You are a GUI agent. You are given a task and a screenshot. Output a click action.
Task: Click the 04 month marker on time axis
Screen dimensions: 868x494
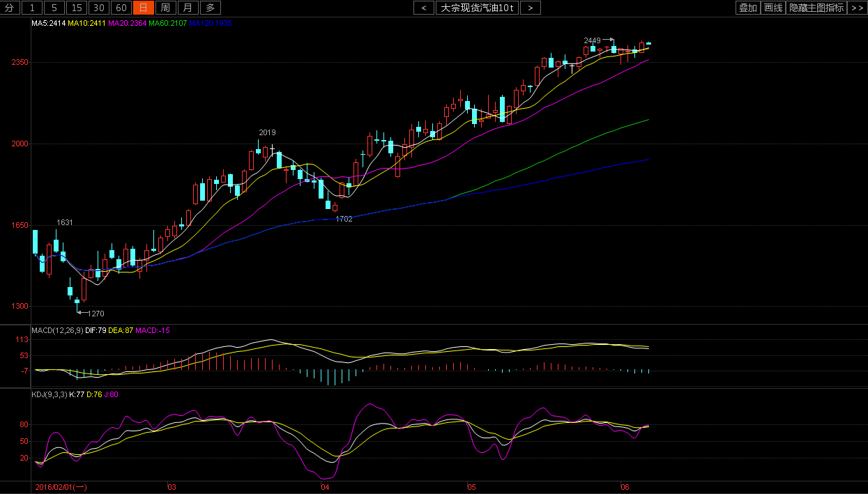point(325,487)
